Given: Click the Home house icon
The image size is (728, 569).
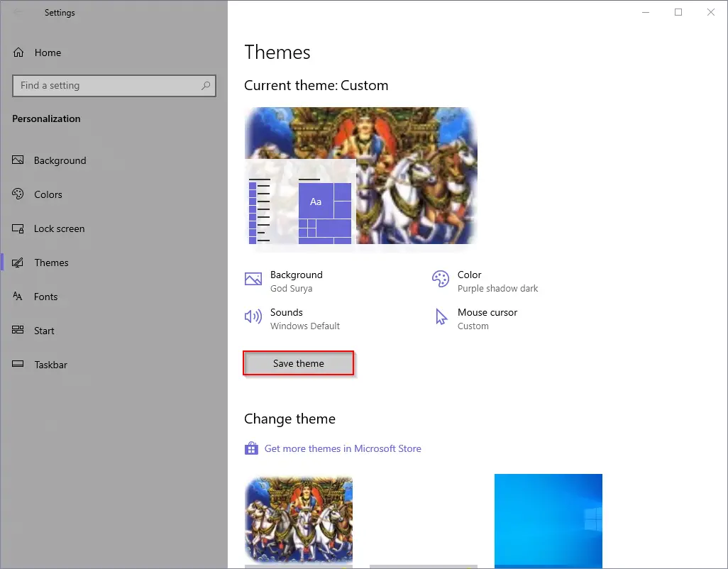Looking at the screenshot, I should 18,53.
